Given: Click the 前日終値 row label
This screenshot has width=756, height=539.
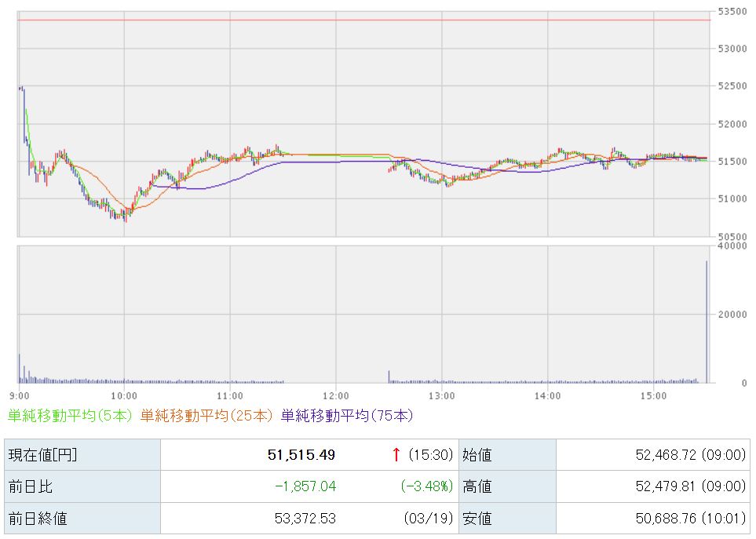Looking at the screenshot, I should tap(36, 519).
